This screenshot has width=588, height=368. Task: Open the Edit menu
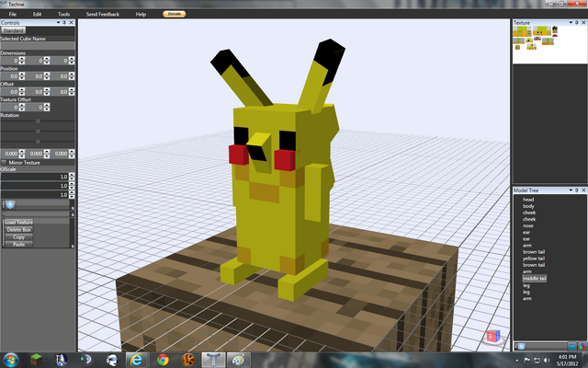pos(37,14)
